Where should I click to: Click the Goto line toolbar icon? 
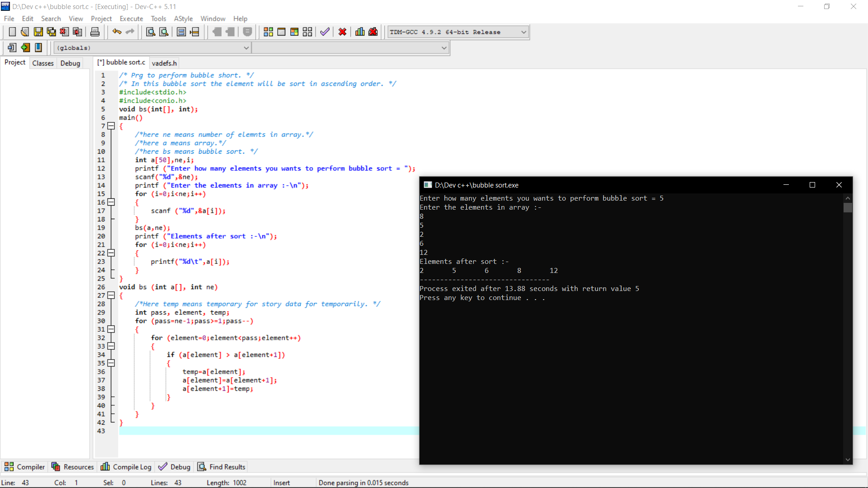pyautogui.click(x=195, y=32)
